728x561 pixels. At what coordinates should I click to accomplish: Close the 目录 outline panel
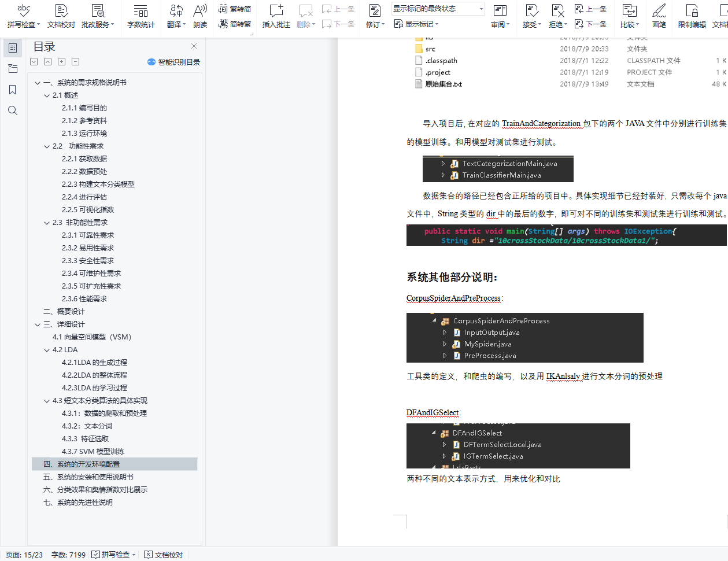pos(194,46)
